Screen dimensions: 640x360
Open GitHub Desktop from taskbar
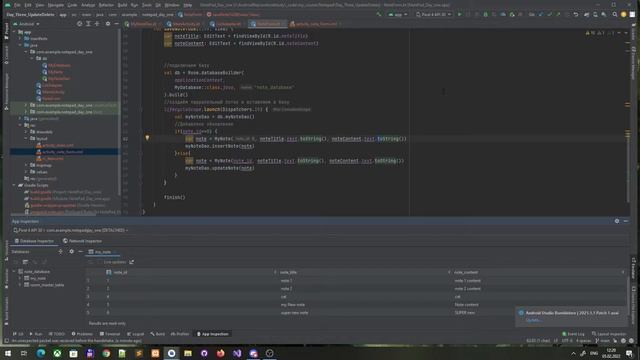coord(204,353)
